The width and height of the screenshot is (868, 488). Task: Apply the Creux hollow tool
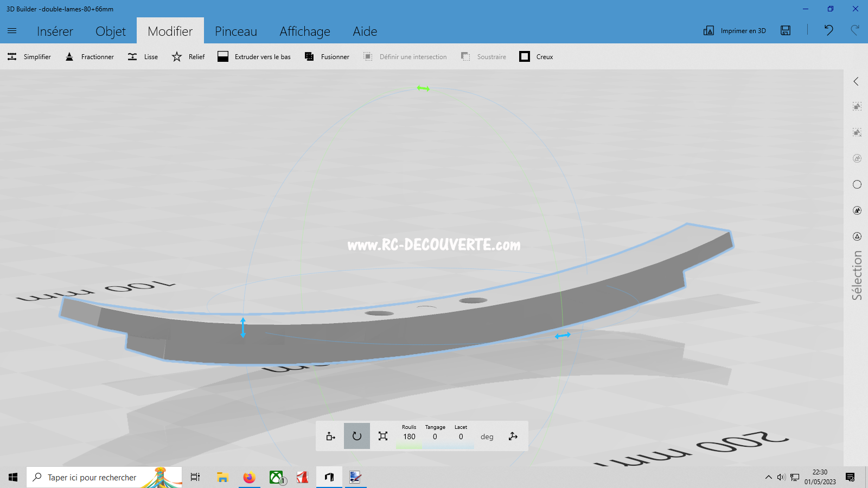pyautogui.click(x=537, y=56)
